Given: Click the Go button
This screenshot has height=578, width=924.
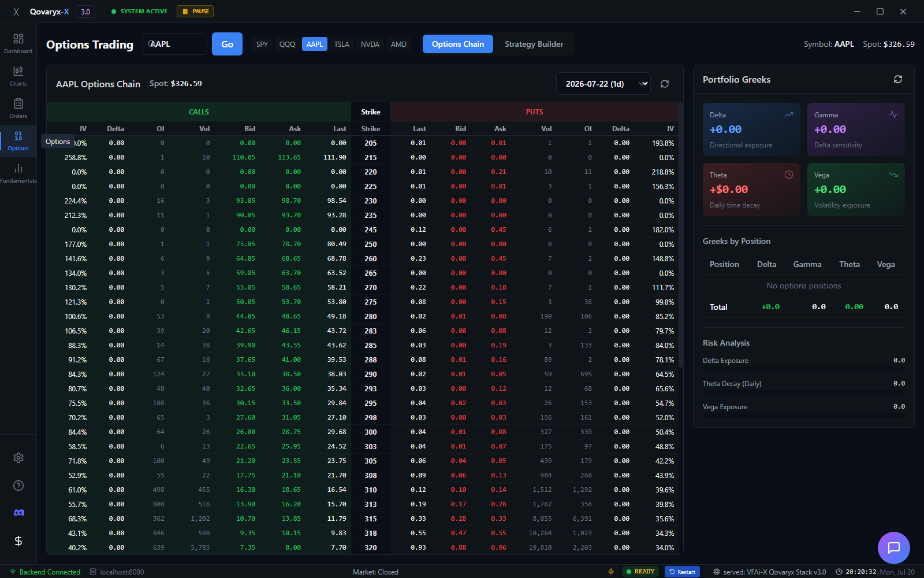Looking at the screenshot, I should pyautogui.click(x=228, y=44).
